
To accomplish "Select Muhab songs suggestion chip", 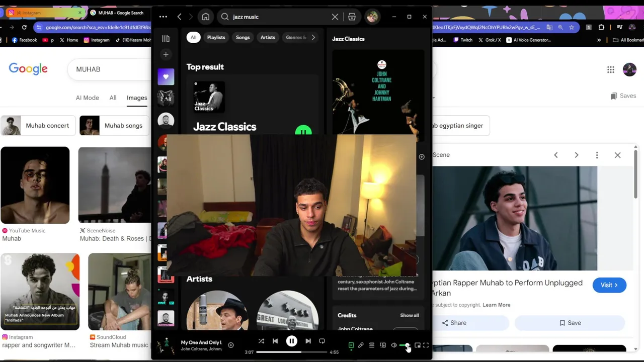I will coord(113,126).
